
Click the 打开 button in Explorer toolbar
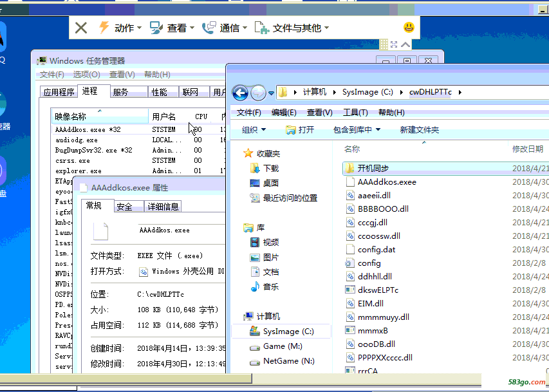point(300,129)
